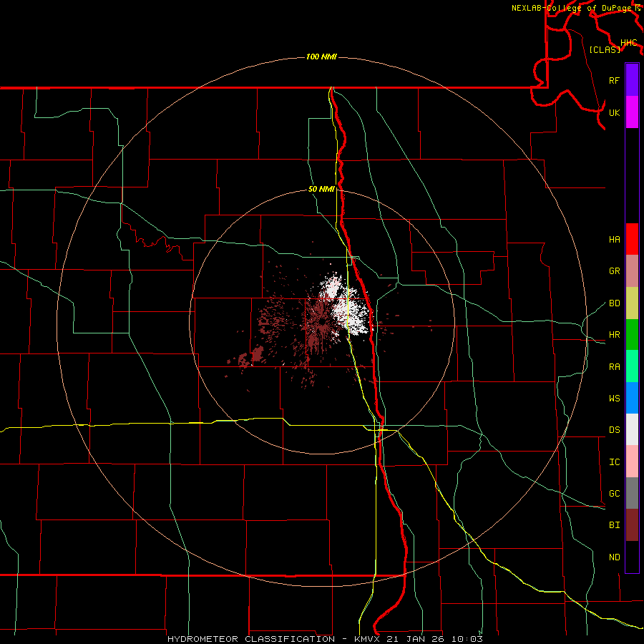Click the HYDROMETEOR CLASSIFICATION caption text
This screenshot has width=644, height=644.
coord(251,639)
